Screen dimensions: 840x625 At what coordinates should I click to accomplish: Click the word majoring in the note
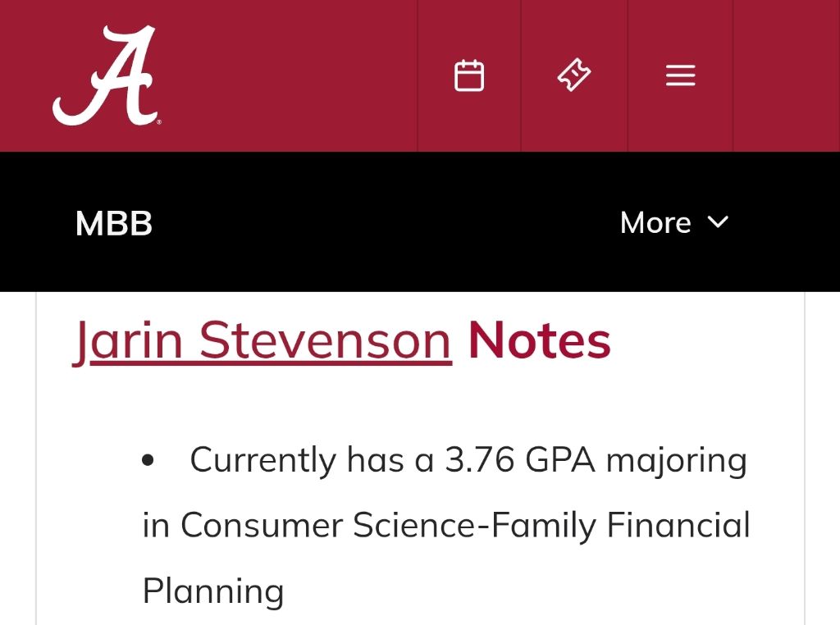tap(677, 461)
